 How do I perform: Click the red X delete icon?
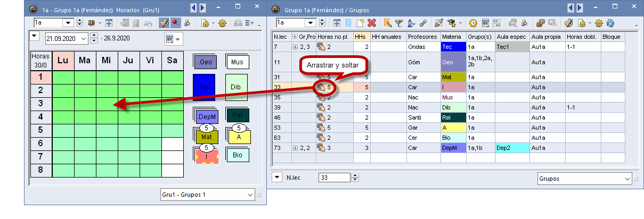pyautogui.click(x=372, y=23)
